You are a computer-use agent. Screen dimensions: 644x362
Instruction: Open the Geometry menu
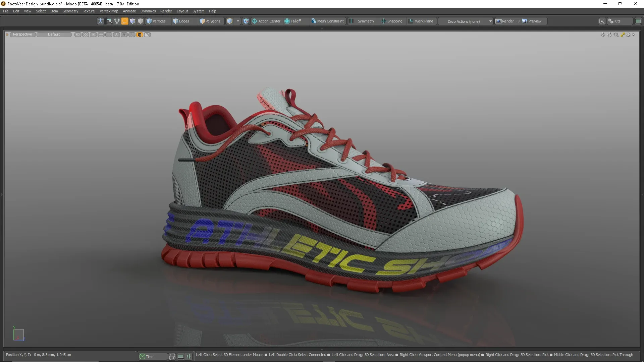point(70,11)
